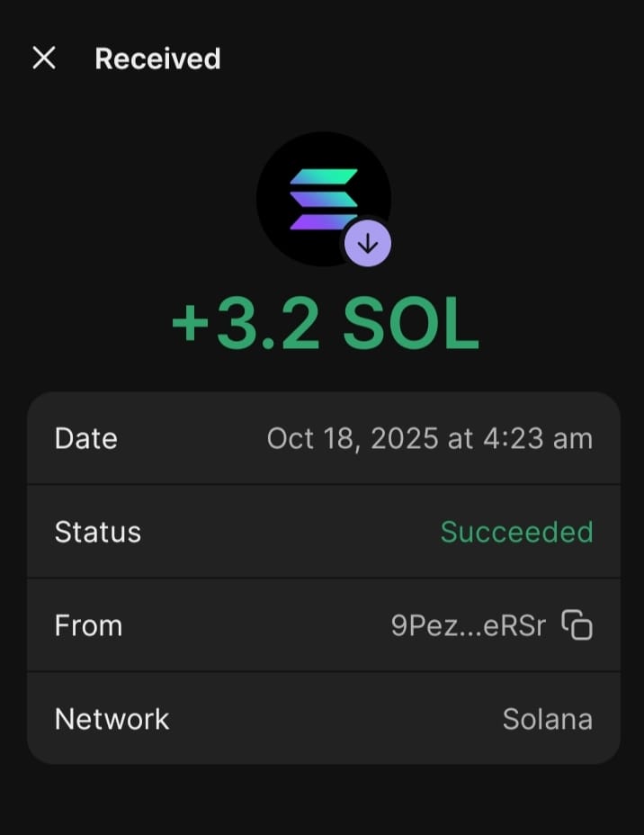Screen dimensions: 644x835
Task: Tap the Solana network value
Action: [547, 719]
